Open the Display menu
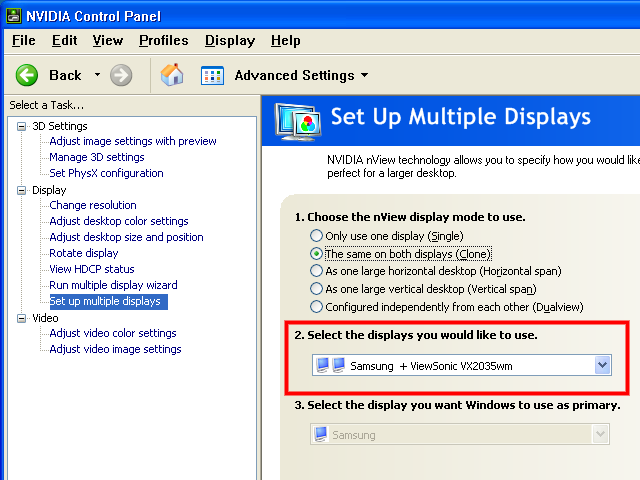Viewport: 640px width, 480px height. pos(230,40)
